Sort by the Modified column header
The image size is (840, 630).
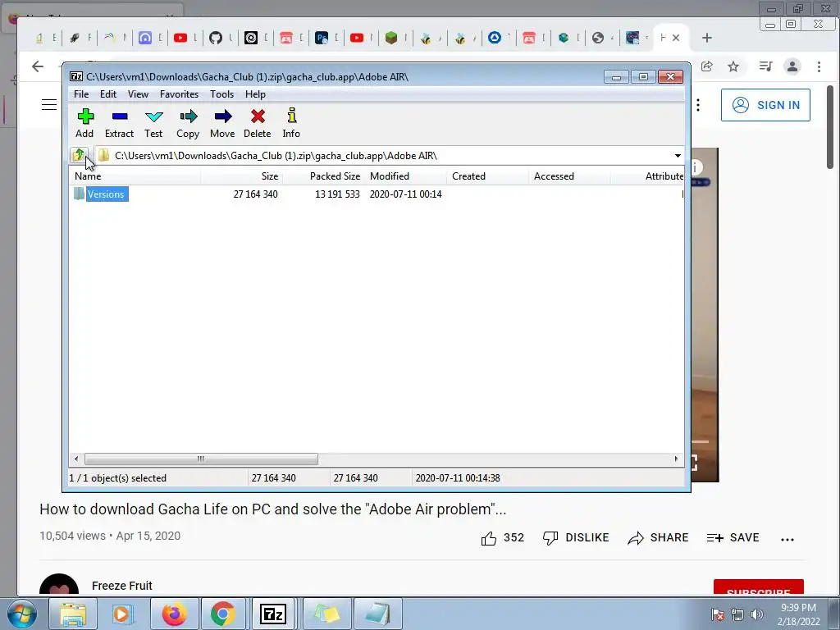coord(405,176)
